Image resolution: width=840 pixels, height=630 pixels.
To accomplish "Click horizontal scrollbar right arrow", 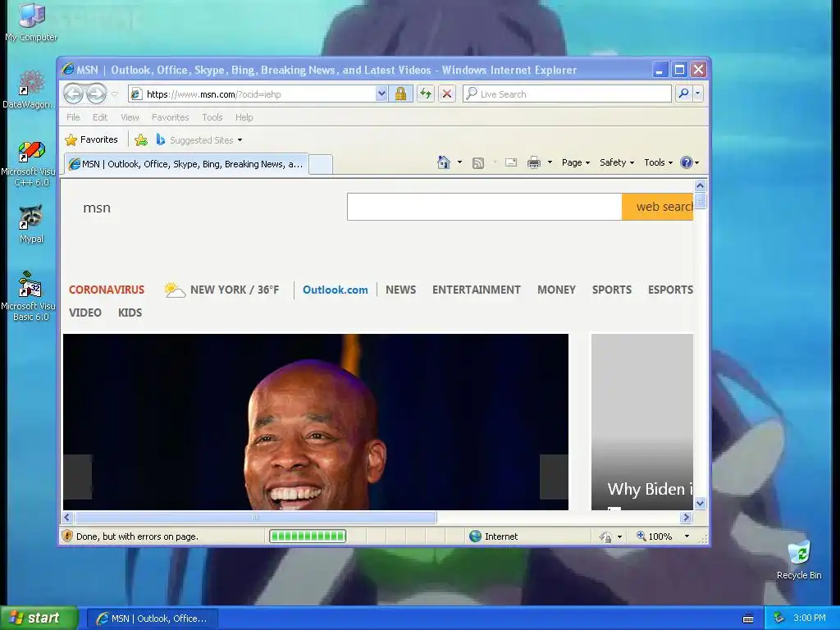I will click(x=687, y=517).
